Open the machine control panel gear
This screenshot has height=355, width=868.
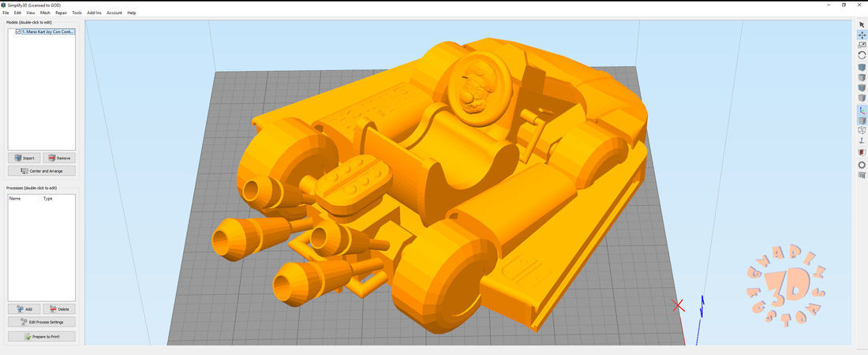pyautogui.click(x=862, y=165)
